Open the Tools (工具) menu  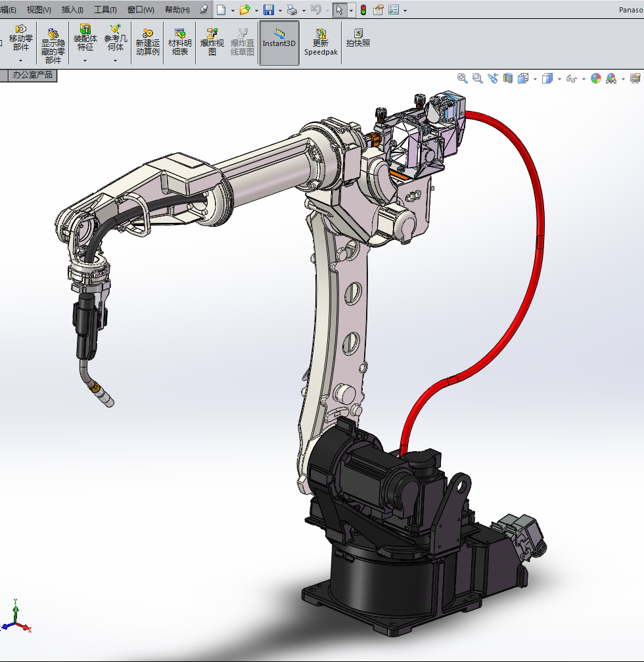coord(105,10)
